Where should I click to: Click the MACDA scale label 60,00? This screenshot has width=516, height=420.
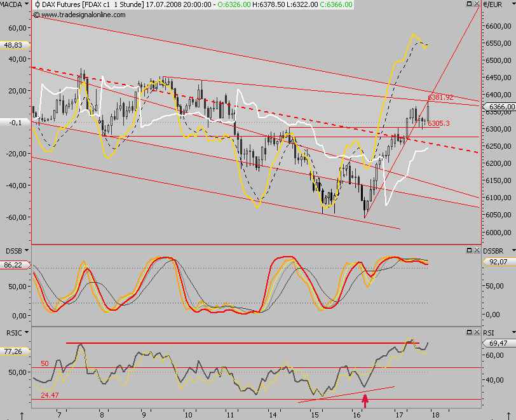17,28
